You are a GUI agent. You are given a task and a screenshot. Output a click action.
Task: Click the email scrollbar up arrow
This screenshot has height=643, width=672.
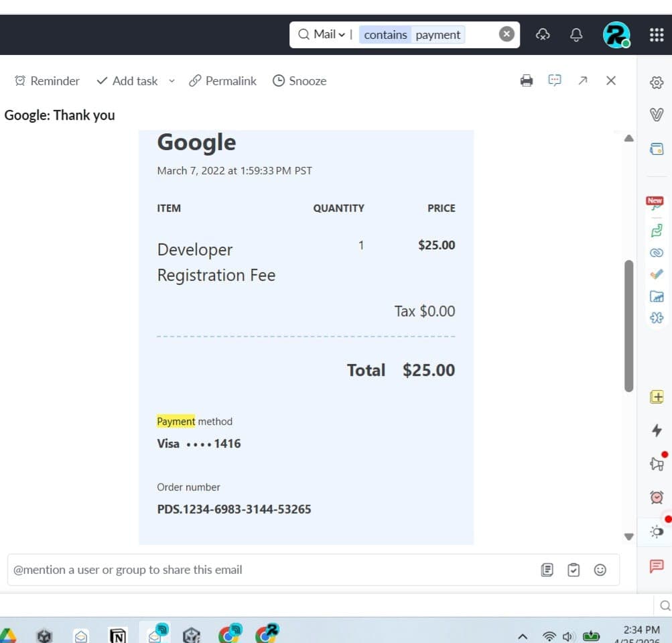(x=628, y=138)
